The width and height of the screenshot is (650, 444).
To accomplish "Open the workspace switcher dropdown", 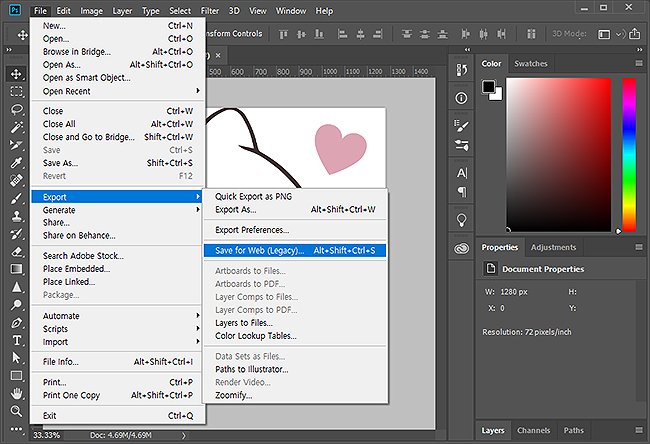I will pos(608,34).
